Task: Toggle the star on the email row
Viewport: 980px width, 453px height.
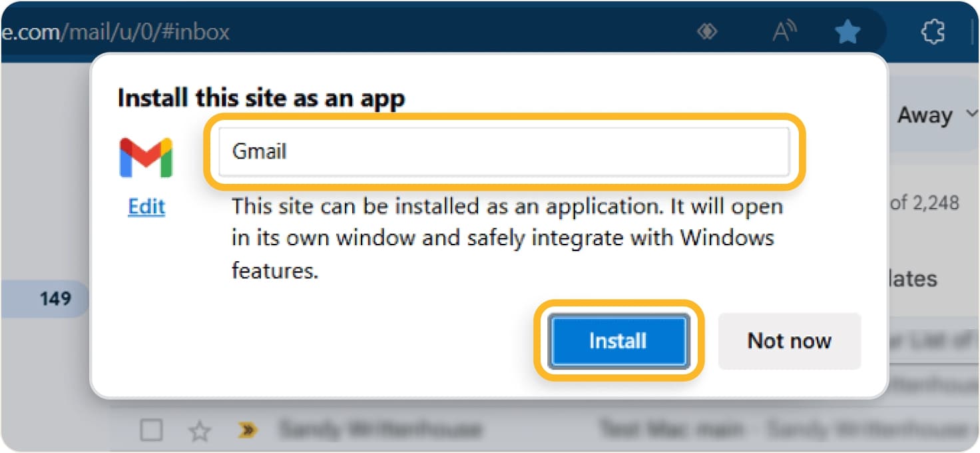Action: (x=198, y=430)
